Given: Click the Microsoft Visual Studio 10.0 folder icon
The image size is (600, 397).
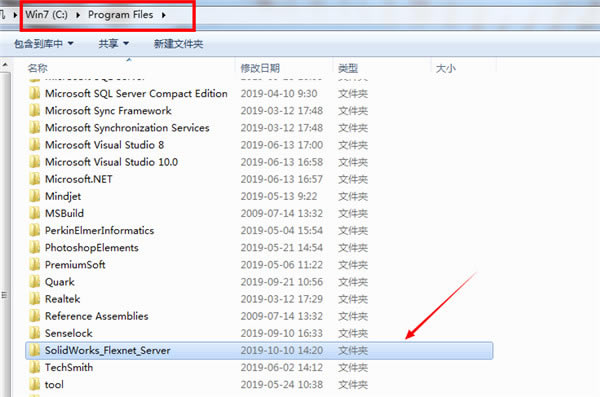Looking at the screenshot, I should (x=34, y=162).
